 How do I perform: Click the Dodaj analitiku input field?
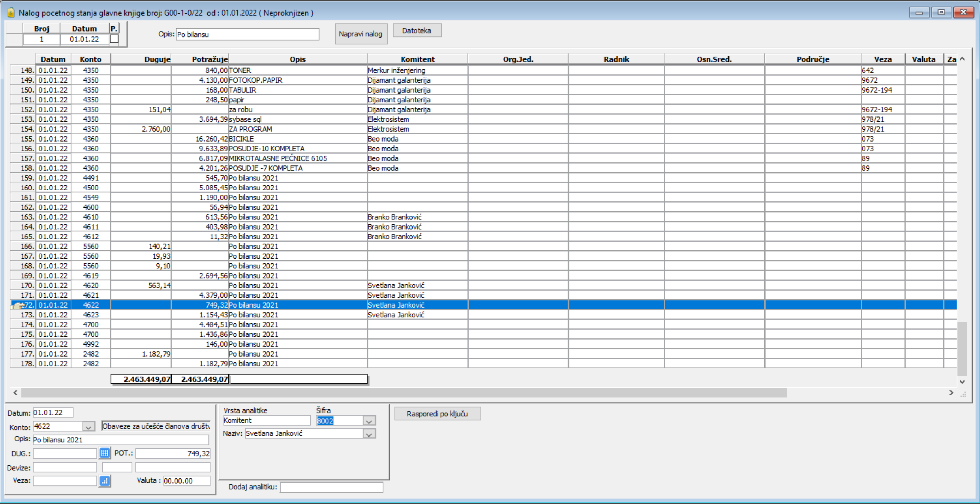pyautogui.click(x=331, y=487)
